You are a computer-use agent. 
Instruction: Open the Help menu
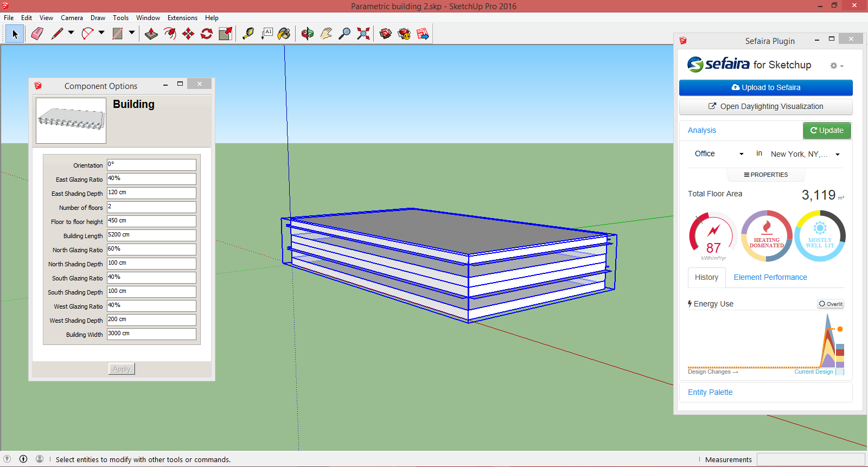coord(212,18)
